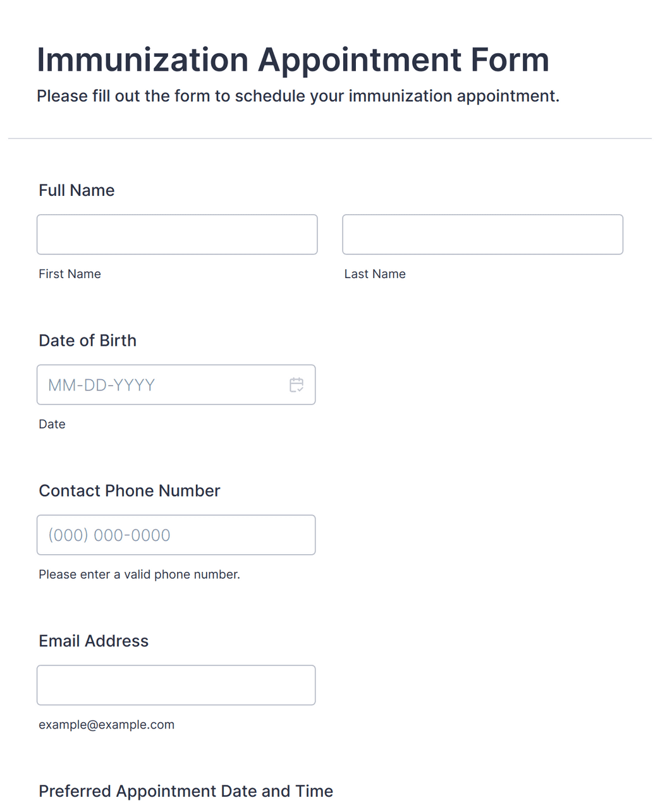Click the form subtitle about scheduling appointment
Screen dimensions: 660x812
298,96
